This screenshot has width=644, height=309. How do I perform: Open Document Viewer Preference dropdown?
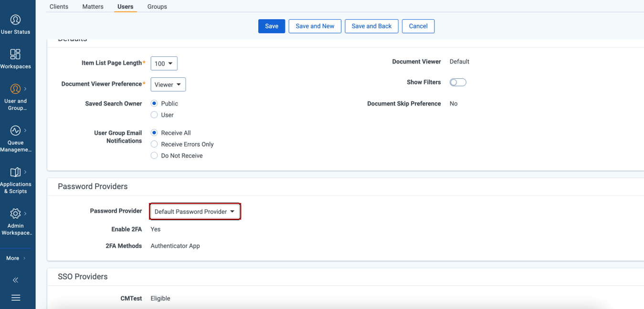(168, 85)
